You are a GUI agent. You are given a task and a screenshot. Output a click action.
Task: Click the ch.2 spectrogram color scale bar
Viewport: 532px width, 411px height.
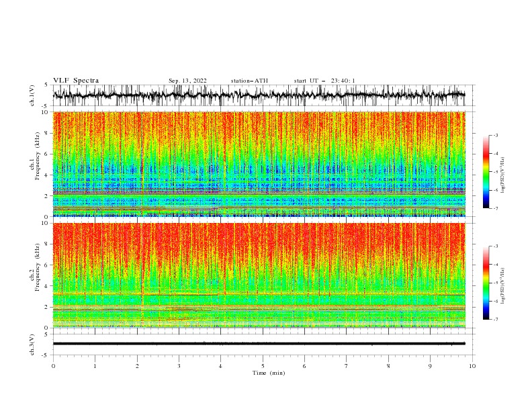(486, 283)
